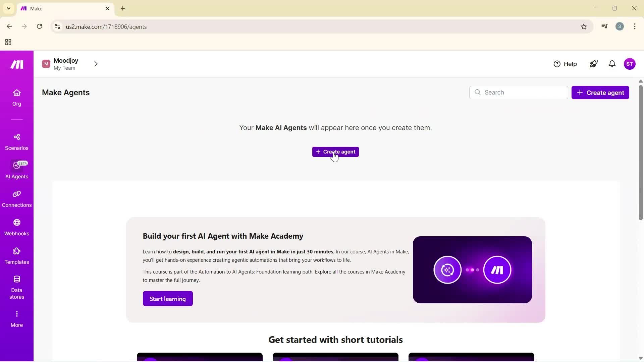The width and height of the screenshot is (644, 362).
Task: Expand the Moodjy team switcher chevron
Action: (96, 64)
